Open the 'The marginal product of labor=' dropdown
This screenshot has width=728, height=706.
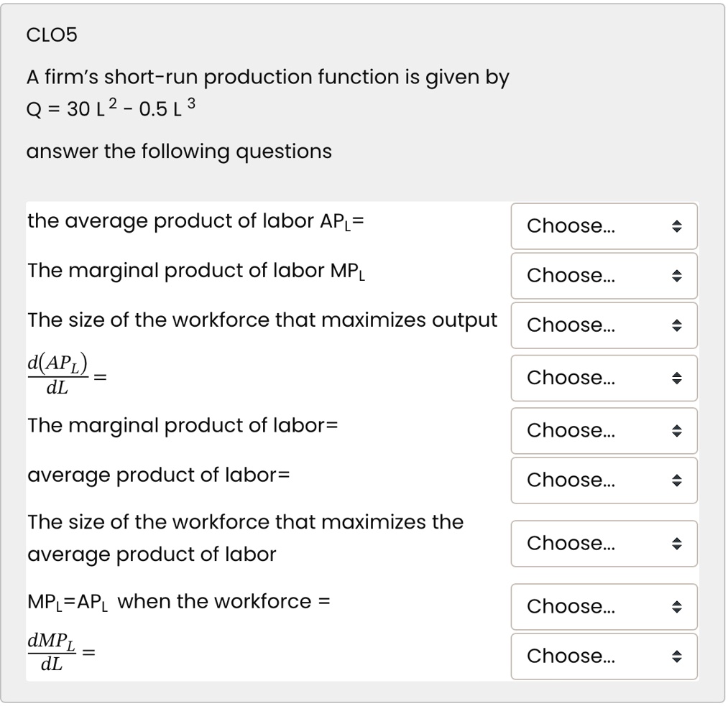(x=604, y=430)
